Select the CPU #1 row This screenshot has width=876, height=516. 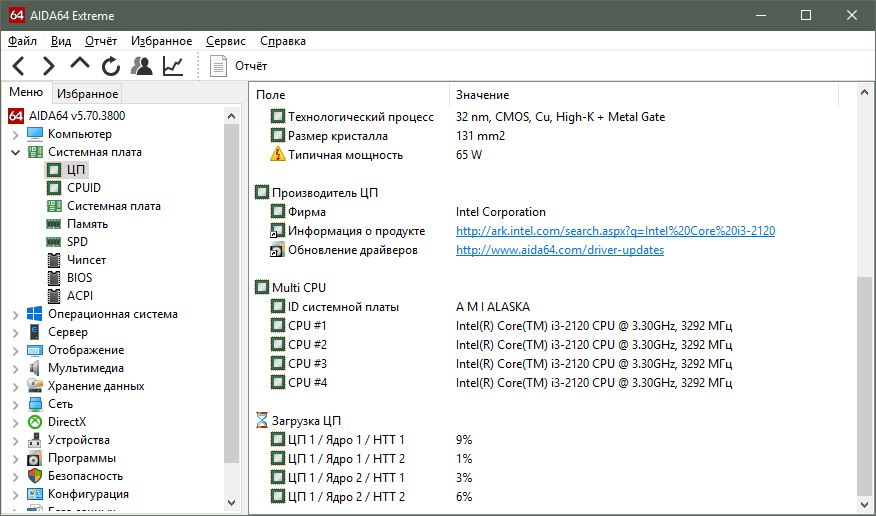[x=307, y=326]
